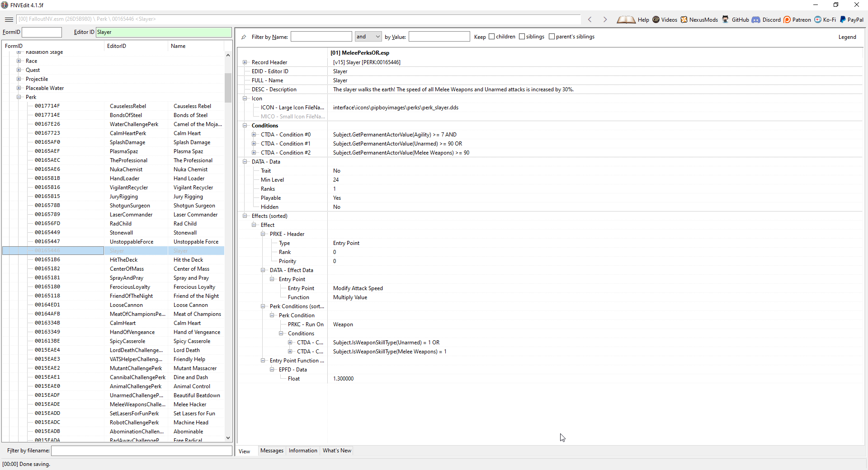
Task: Open the GitHub link icon
Action: [726, 19]
